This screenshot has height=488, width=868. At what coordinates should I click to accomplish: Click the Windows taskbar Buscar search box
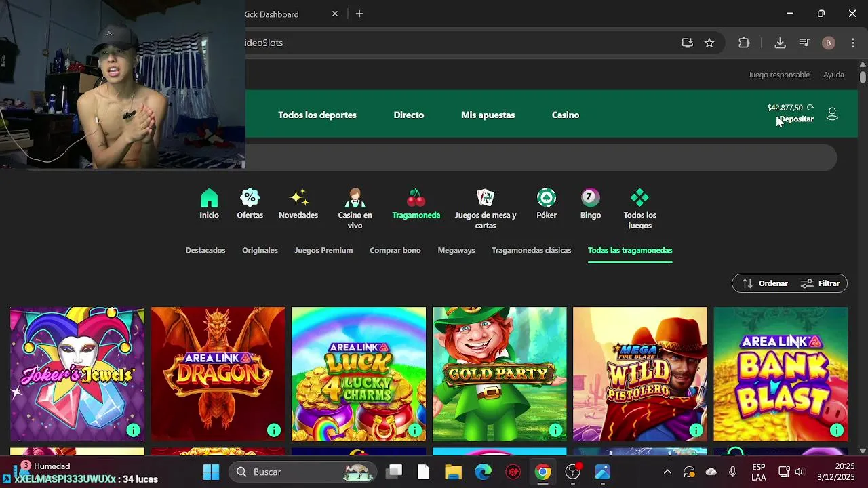point(304,472)
